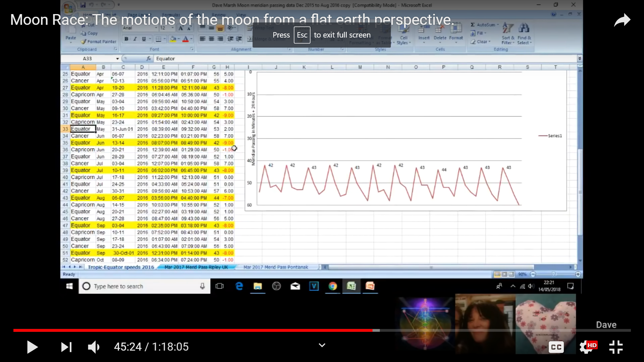Expand the formula bar chevron
The image size is (644, 362).
click(580, 59)
